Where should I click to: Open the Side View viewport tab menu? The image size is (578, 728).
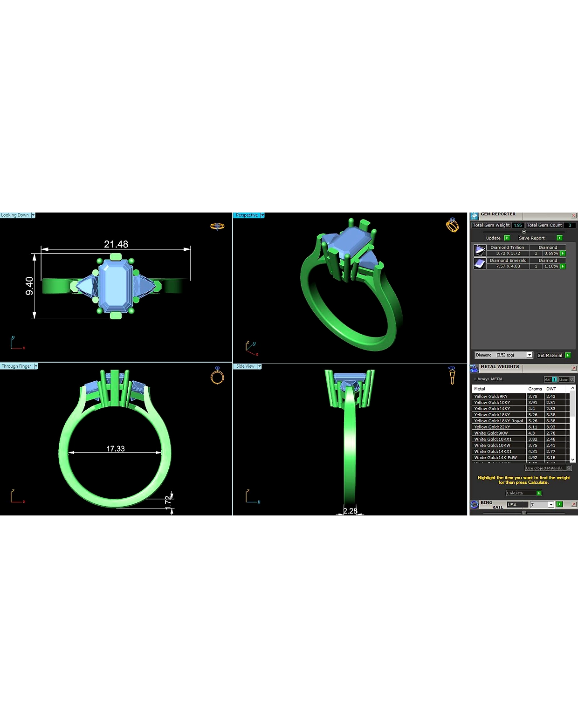click(x=260, y=366)
